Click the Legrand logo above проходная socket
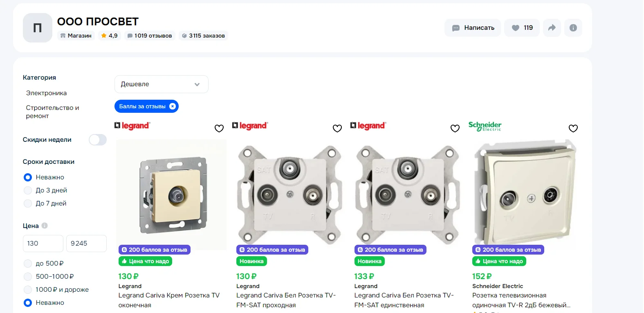 (x=250, y=126)
